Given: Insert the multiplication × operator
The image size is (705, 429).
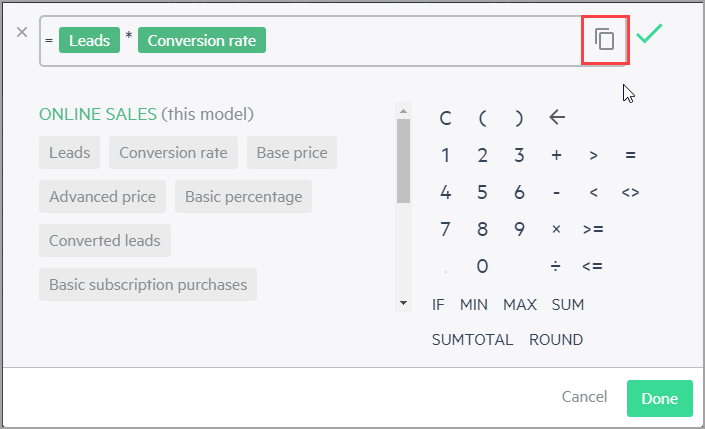Looking at the screenshot, I should click(556, 229).
